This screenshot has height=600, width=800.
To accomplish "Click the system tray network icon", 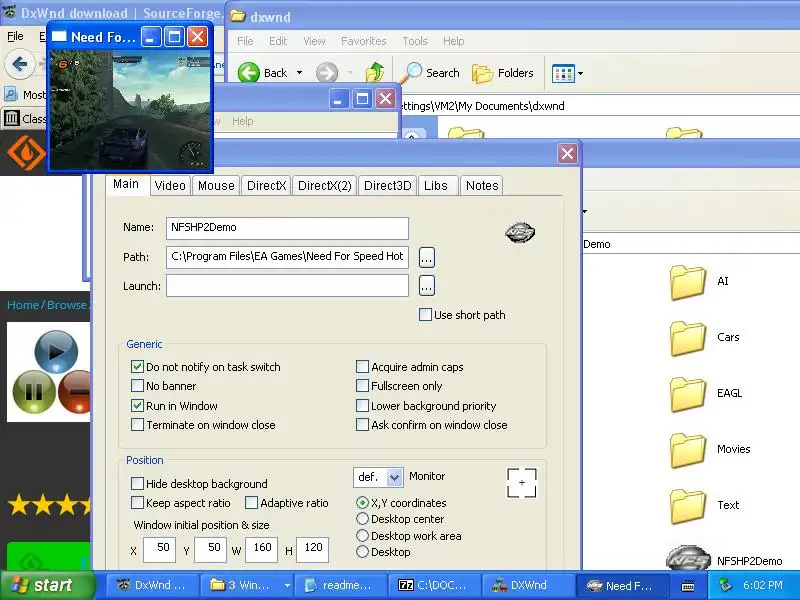I will [x=725, y=585].
